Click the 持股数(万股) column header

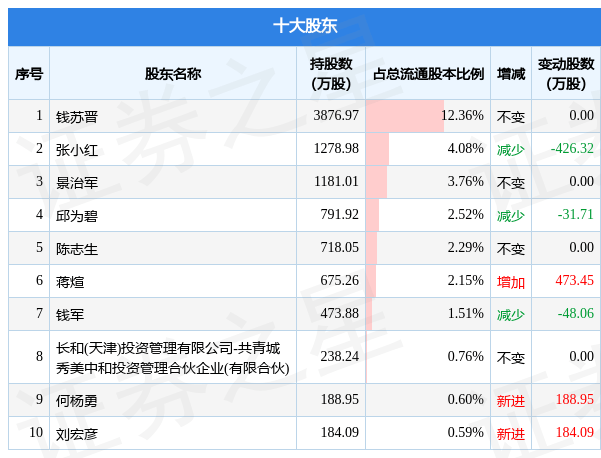330,74
